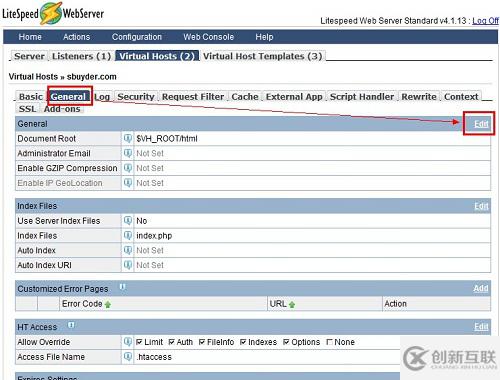
Task: Open the Log tab
Action: pos(102,97)
